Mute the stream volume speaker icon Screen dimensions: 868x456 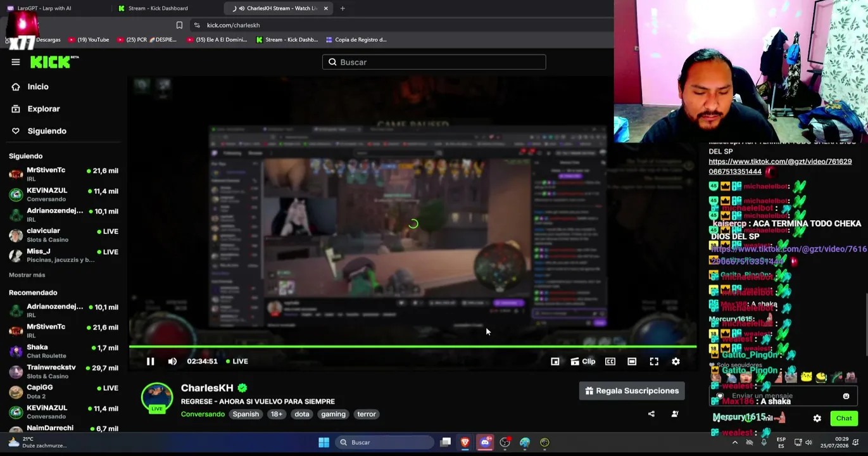172,362
